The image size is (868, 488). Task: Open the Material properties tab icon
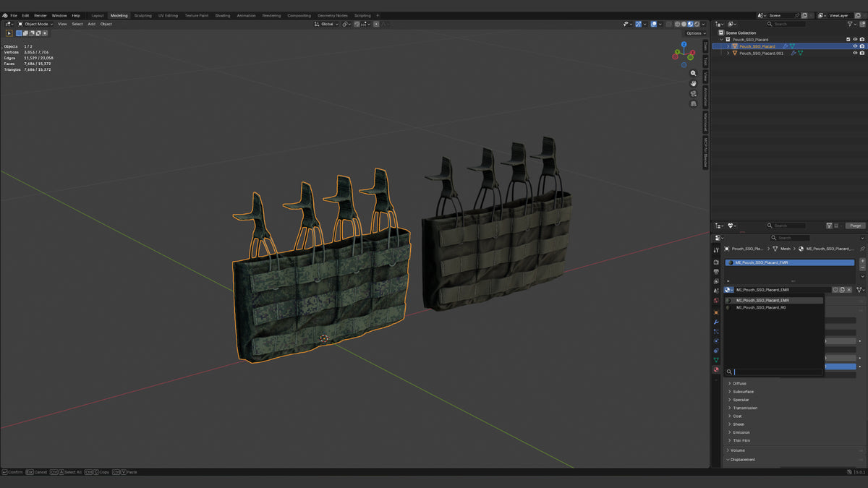point(716,369)
